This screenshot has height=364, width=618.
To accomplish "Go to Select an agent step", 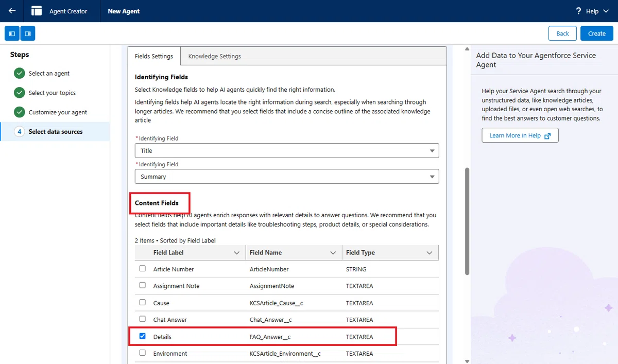I will click(x=49, y=73).
